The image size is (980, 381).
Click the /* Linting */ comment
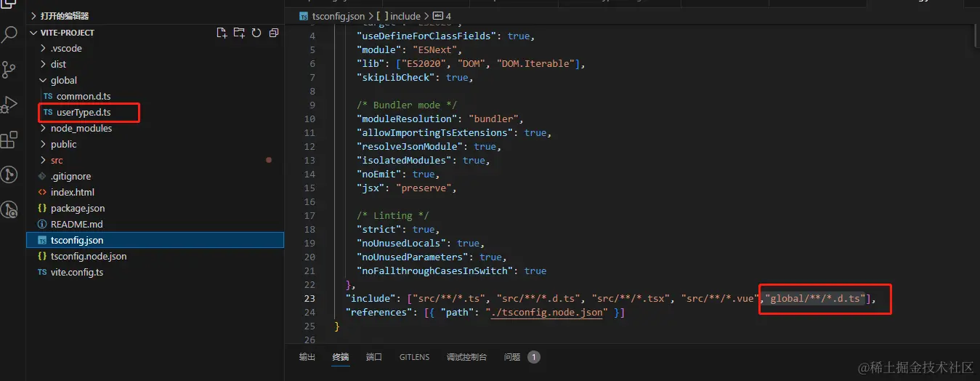pyautogui.click(x=393, y=216)
